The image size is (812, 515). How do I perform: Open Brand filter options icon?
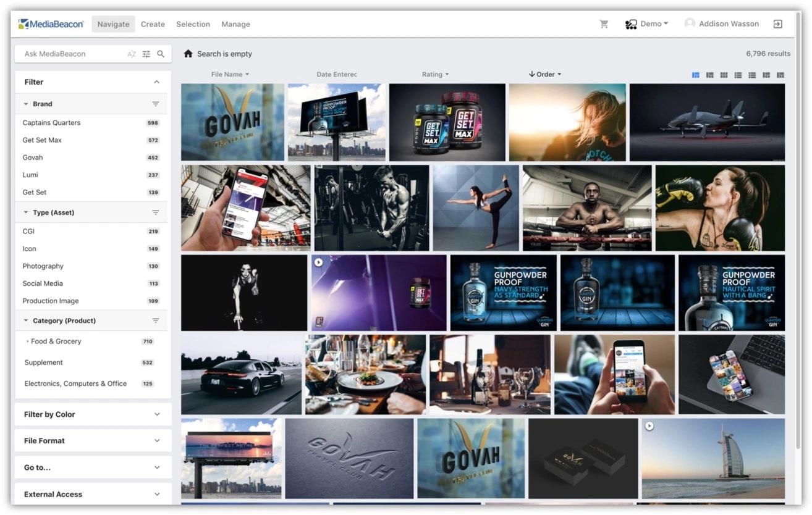click(156, 104)
